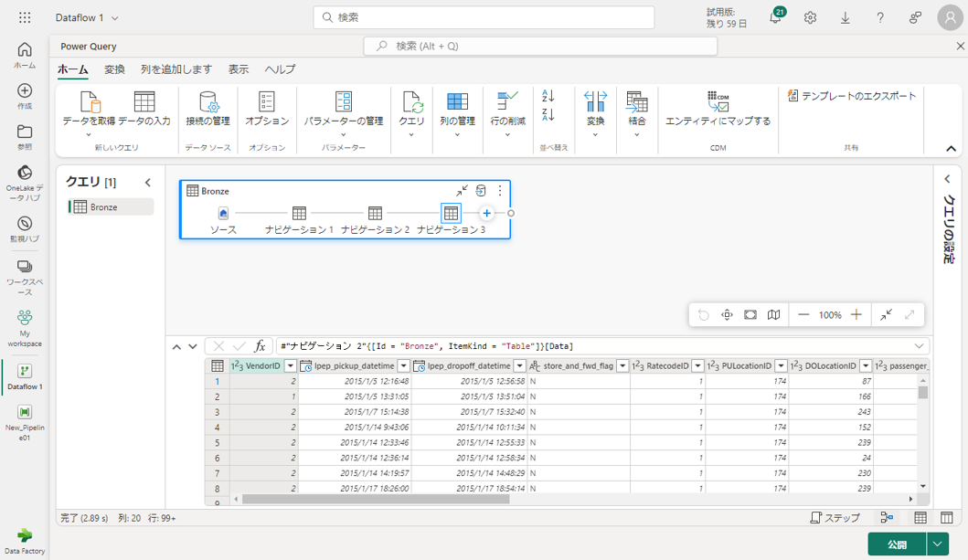Screen dimensions: 968x560
Task: Switch to the 変換 ribbon tab
Action: [114, 69]
